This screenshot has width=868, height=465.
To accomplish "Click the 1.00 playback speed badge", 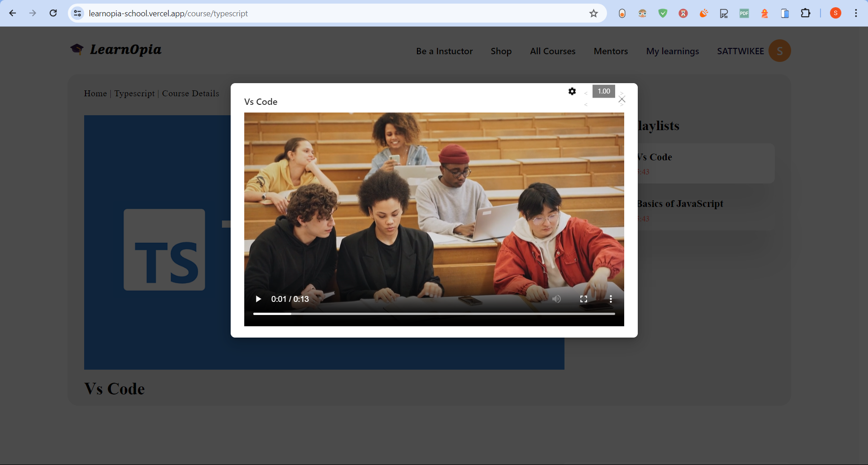I will click(x=604, y=91).
